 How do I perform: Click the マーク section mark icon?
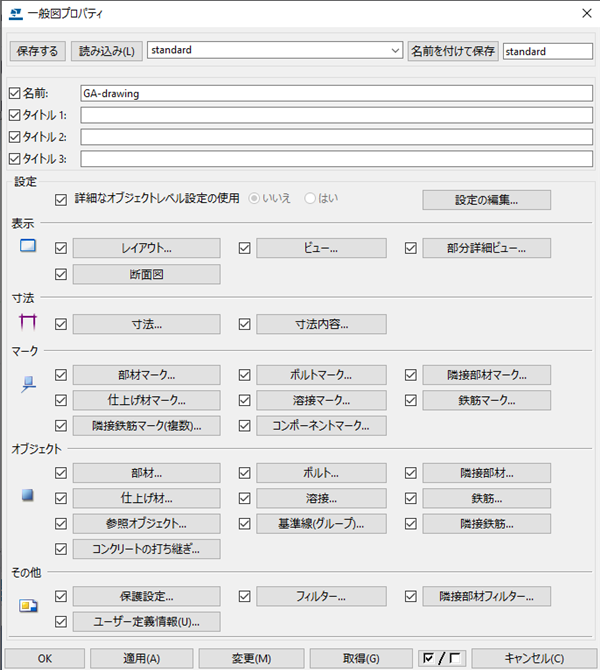(x=28, y=385)
